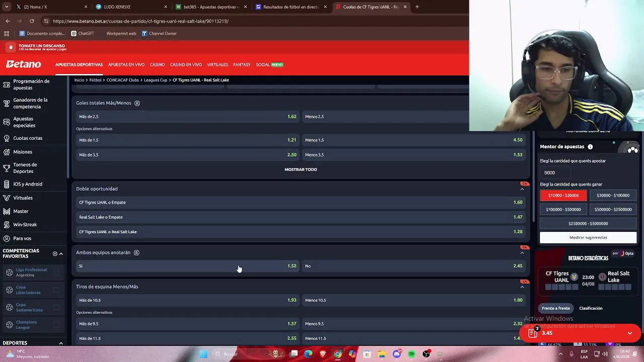
Task: Click the browser address bar URL
Action: pyautogui.click(x=141, y=21)
